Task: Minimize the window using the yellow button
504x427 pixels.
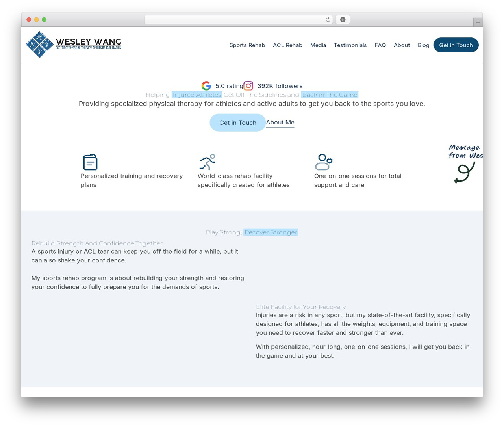Action: click(37, 20)
